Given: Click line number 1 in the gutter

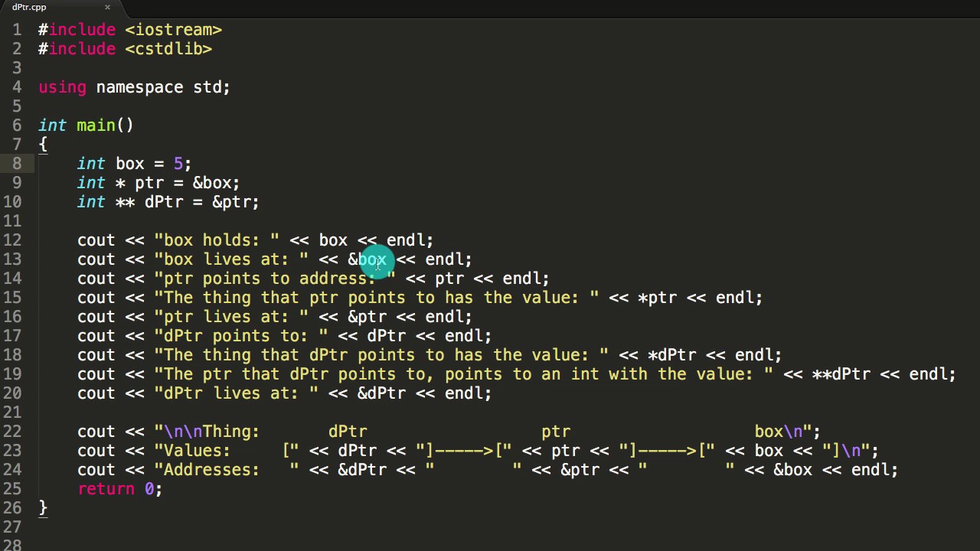Looking at the screenshot, I should tap(17, 30).
